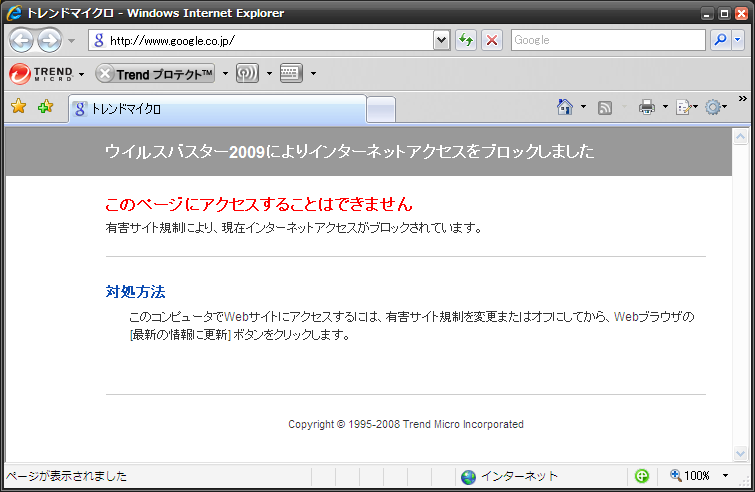Expand the Home button dropdown arrow
Viewport: 755px width, 492px height.
pyautogui.click(x=583, y=107)
